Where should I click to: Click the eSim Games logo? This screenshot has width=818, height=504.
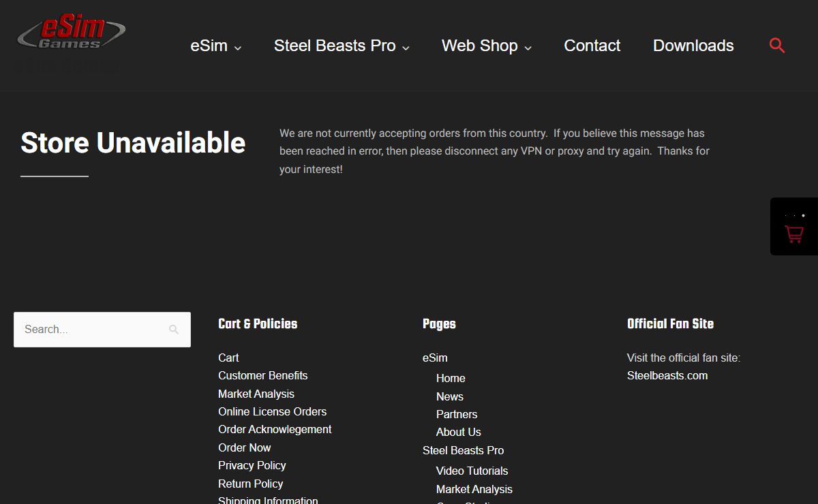pyautogui.click(x=71, y=33)
